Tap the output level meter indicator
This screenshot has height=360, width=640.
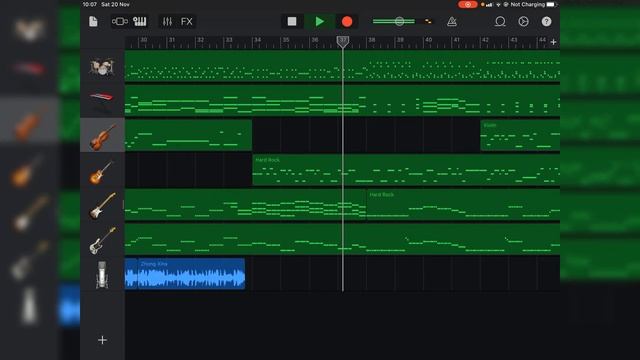pyautogui.click(x=428, y=21)
